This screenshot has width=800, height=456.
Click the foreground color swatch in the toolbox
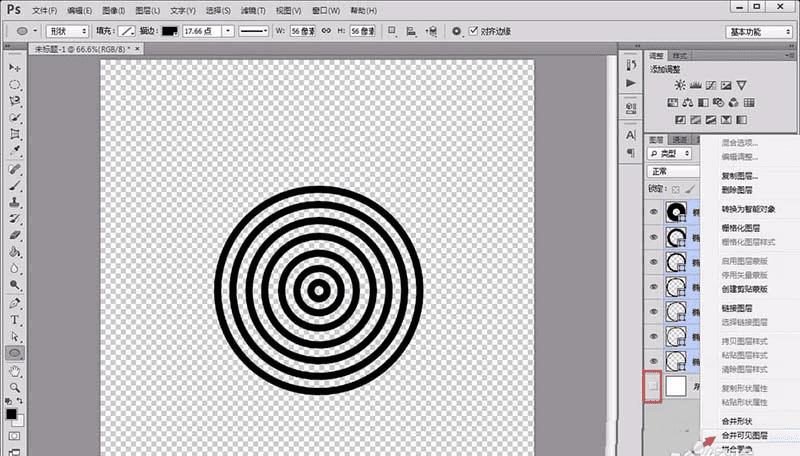tap(11, 414)
